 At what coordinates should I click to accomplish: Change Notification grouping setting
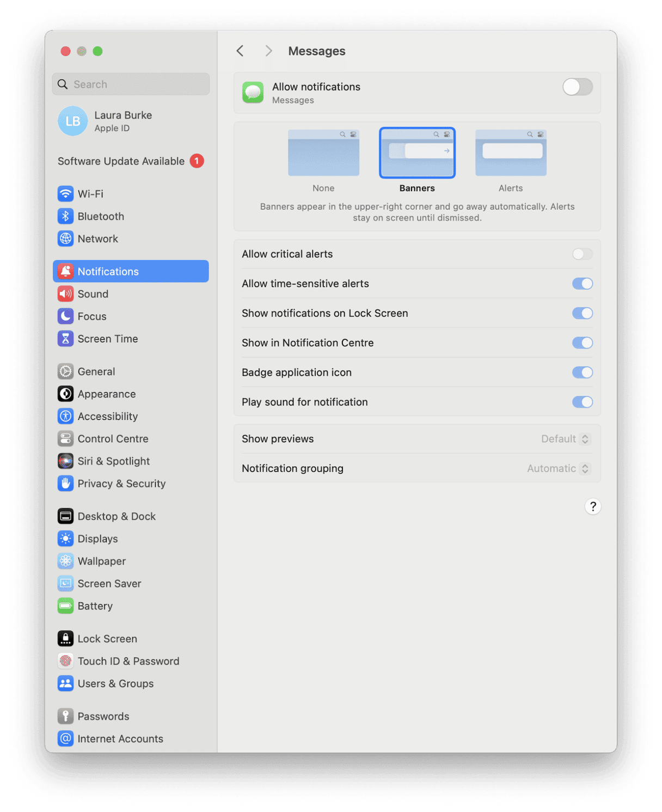[557, 468]
